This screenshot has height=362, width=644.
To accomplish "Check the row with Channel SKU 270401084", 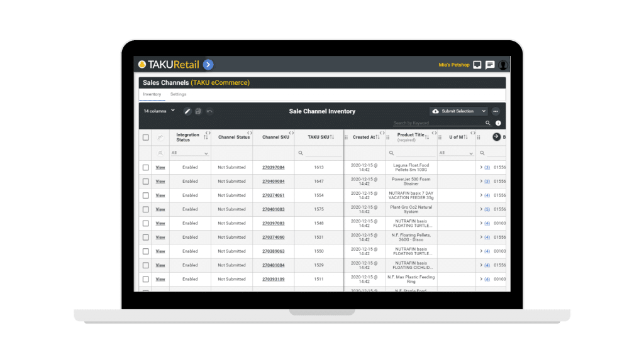I will click(146, 265).
